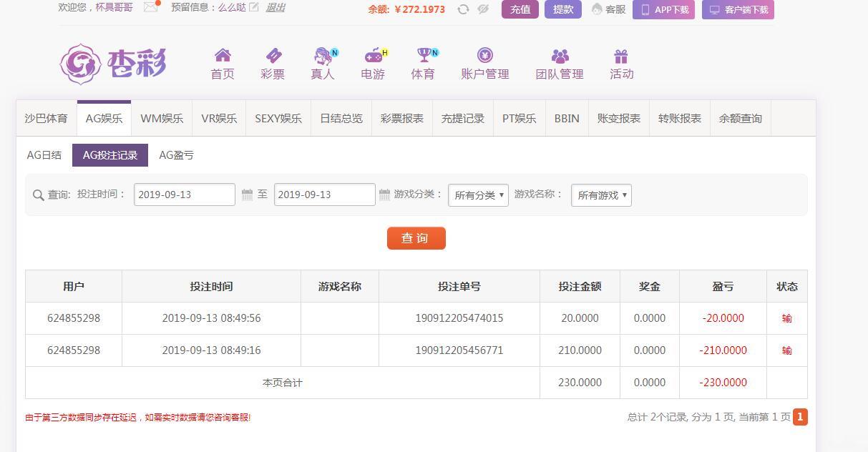Click bet amount 210.0000
The height and width of the screenshot is (452, 868).
pos(580,350)
